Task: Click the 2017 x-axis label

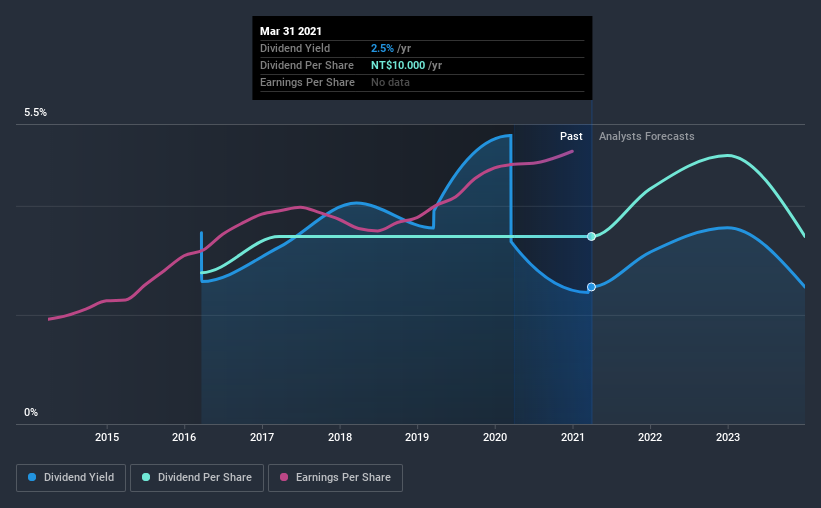Action: click(x=262, y=437)
